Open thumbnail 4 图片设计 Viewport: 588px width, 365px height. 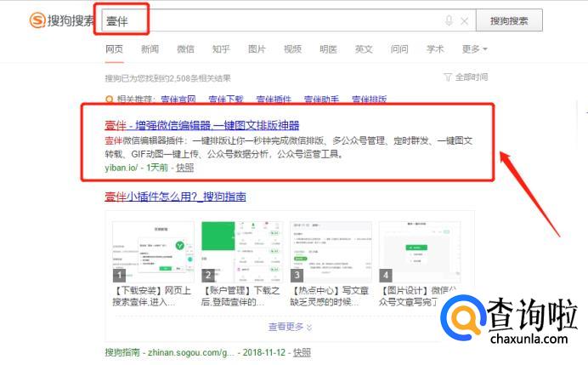click(x=420, y=252)
